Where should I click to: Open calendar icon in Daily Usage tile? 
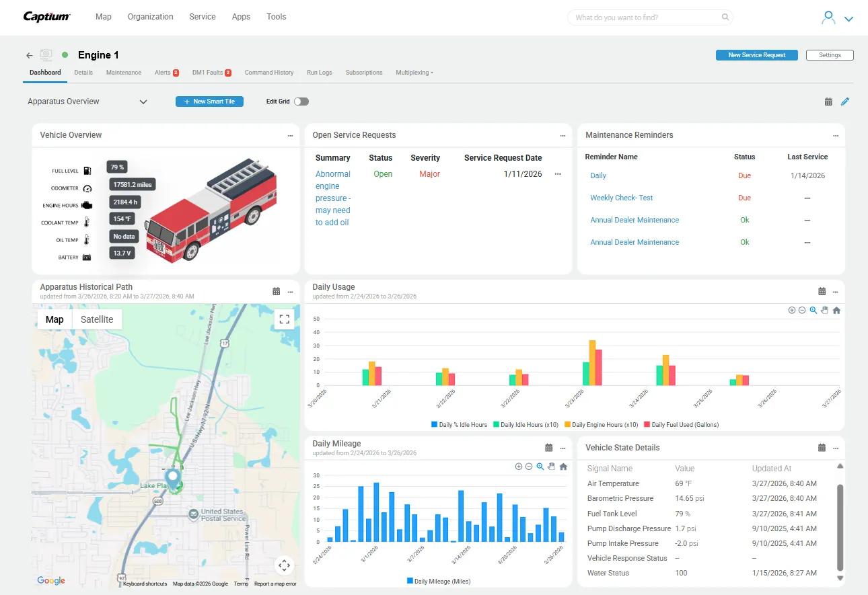[822, 292]
